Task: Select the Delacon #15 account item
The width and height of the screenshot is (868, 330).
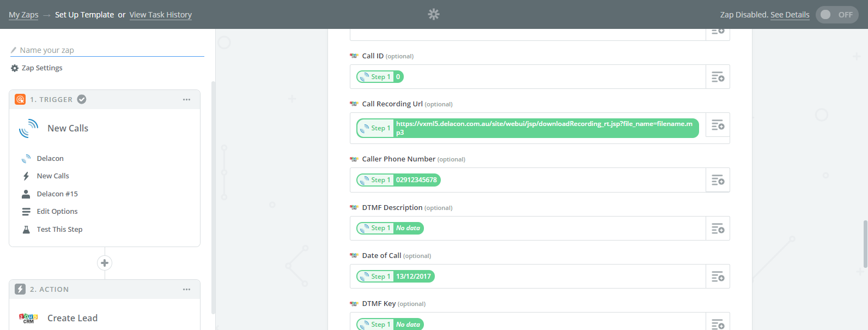Action: click(x=57, y=194)
